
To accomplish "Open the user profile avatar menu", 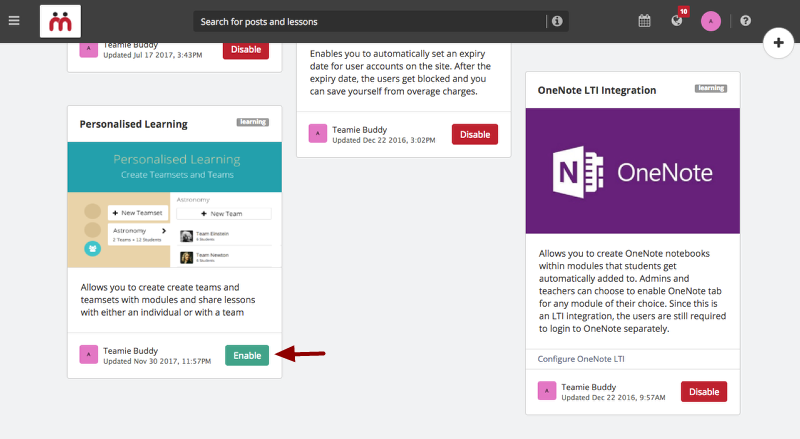I will (x=711, y=21).
